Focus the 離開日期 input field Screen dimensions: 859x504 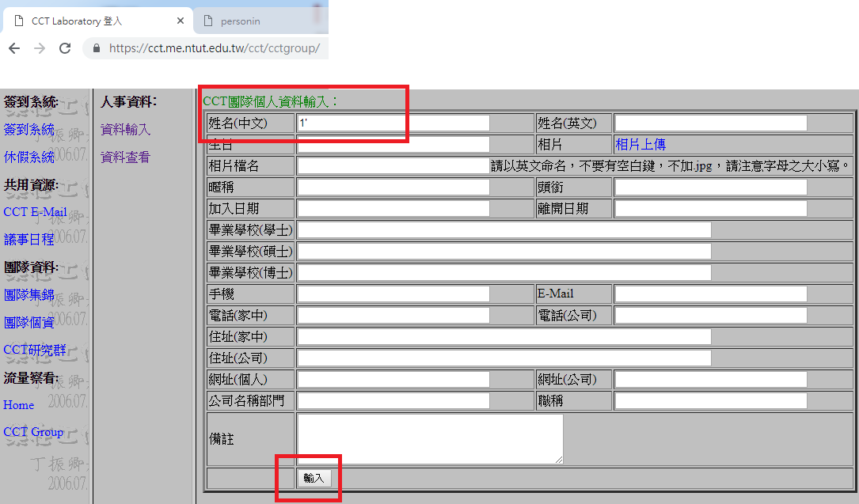710,209
